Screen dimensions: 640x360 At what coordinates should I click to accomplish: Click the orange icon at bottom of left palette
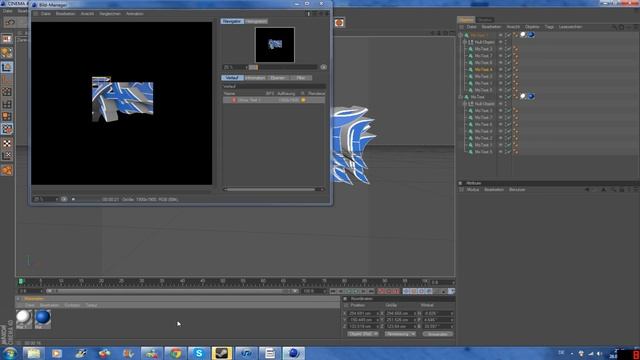coord(7,170)
